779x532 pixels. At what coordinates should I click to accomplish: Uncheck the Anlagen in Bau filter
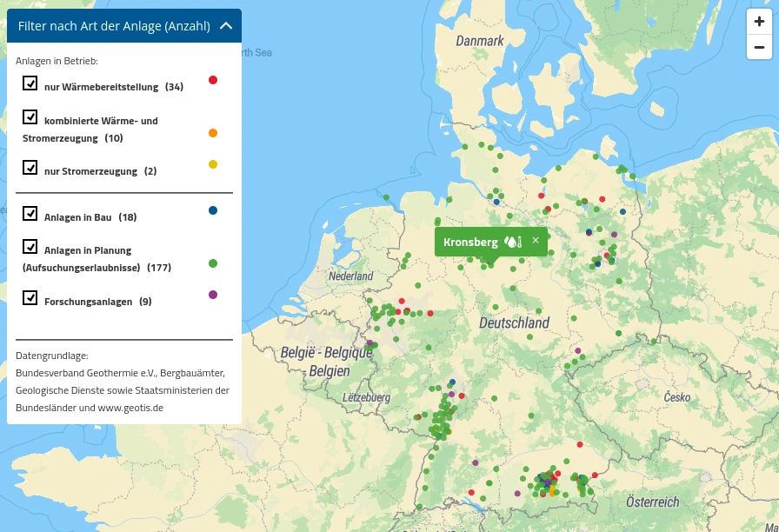point(30,214)
